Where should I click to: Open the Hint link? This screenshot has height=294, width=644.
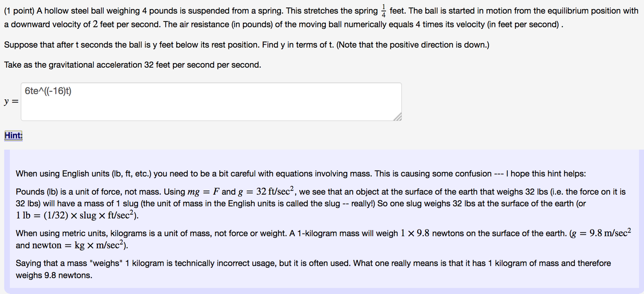point(13,136)
